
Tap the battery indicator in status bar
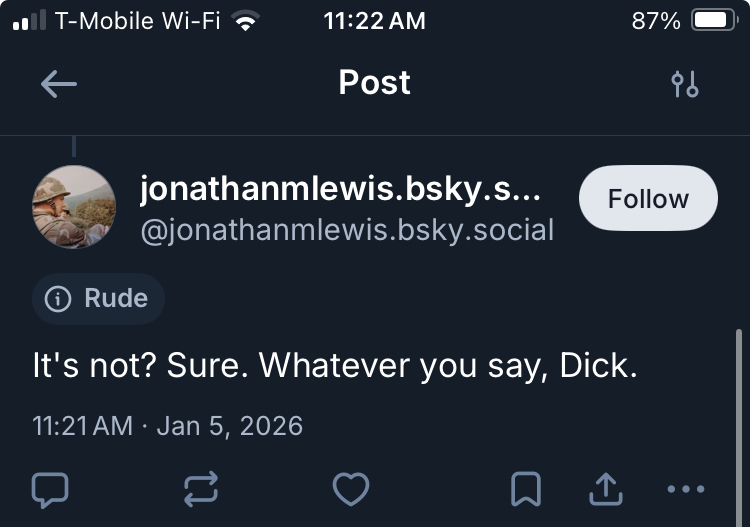(x=714, y=21)
